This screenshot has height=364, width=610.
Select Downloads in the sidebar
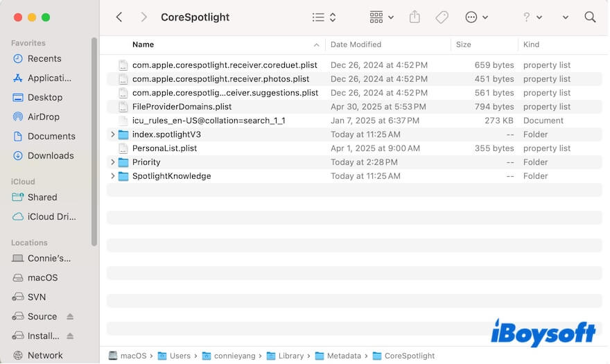pos(50,156)
